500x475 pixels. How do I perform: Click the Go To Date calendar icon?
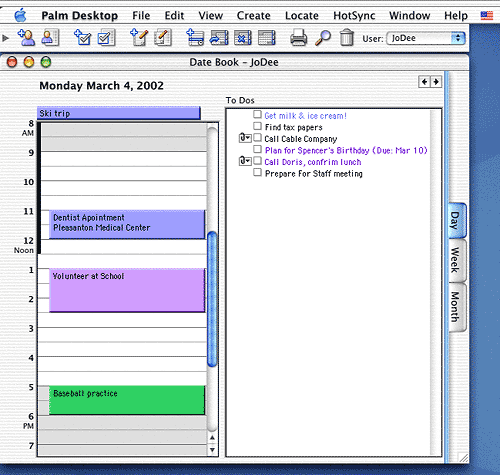tap(219, 38)
